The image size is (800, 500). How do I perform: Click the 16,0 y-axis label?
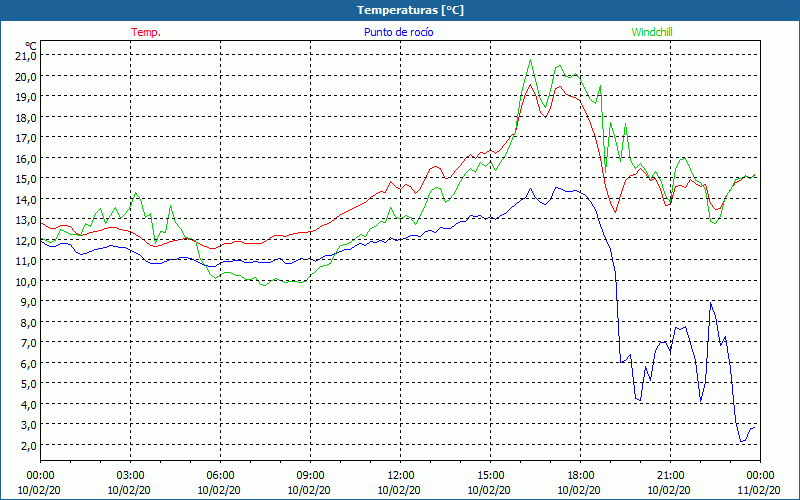[x=26, y=158]
